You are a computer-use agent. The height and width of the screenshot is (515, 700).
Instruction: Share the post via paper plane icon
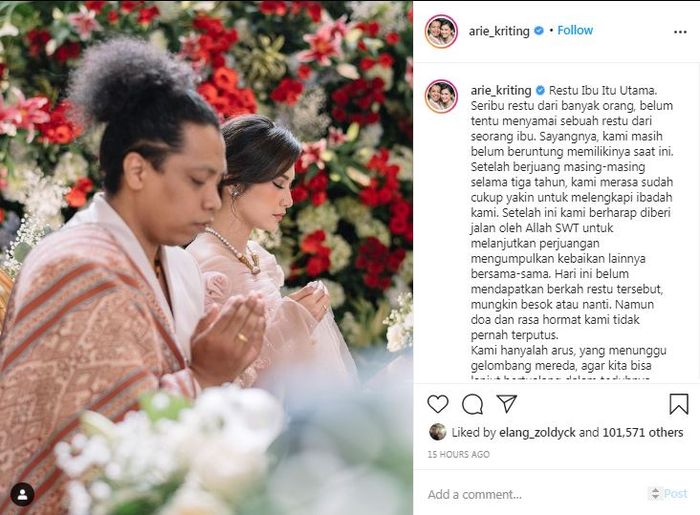pos(507,403)
